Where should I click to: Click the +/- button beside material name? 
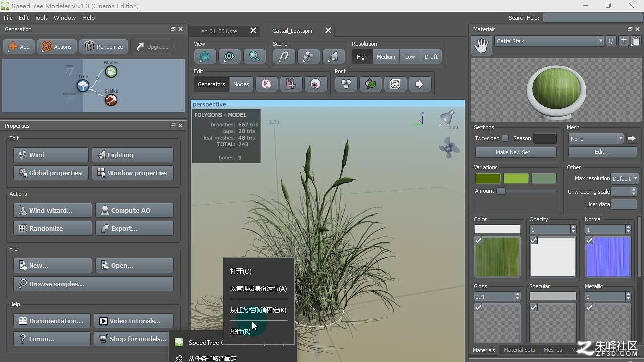tap(611, 41)
